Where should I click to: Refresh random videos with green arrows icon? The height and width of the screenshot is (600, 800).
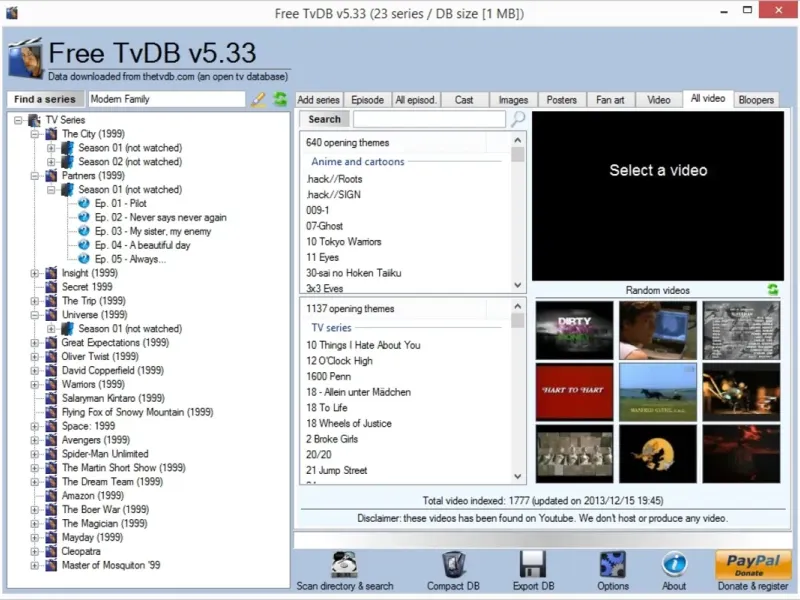[x=772, y=290]
